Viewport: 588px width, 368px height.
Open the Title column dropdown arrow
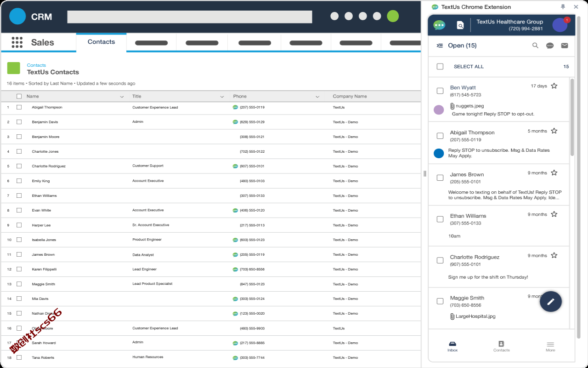coord(222,97)
